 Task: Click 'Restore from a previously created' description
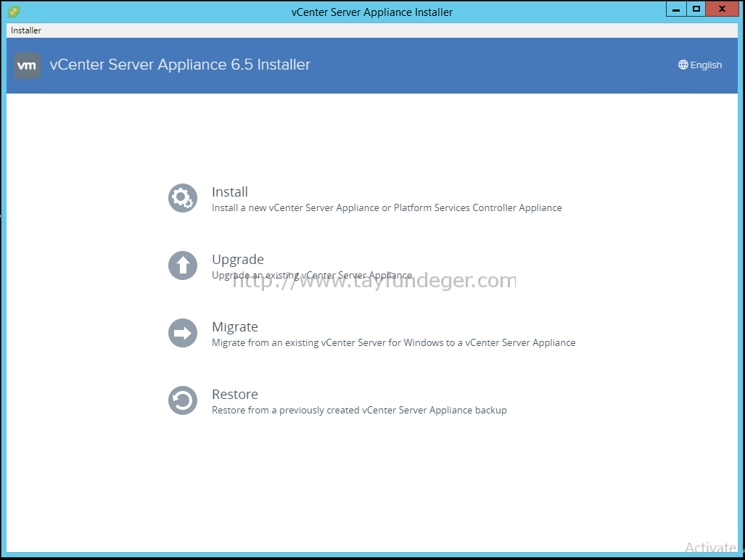click(x=359, y=411)
